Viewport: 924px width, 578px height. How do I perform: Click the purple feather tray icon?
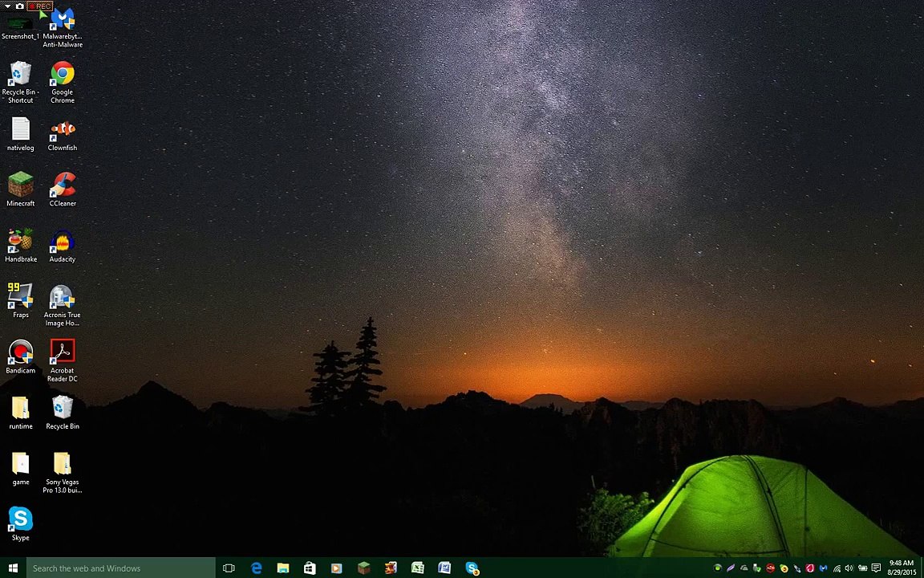click(731, 568)
